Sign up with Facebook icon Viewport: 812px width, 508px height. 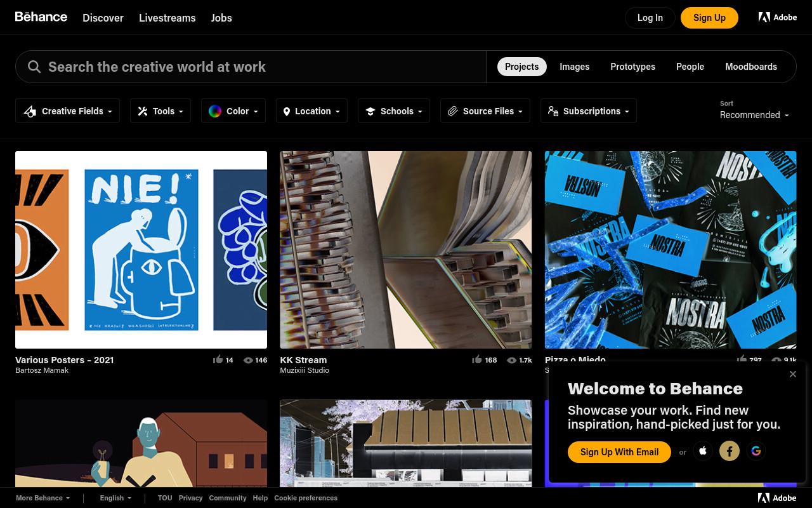pyautogui.click(x=730, y=451)
